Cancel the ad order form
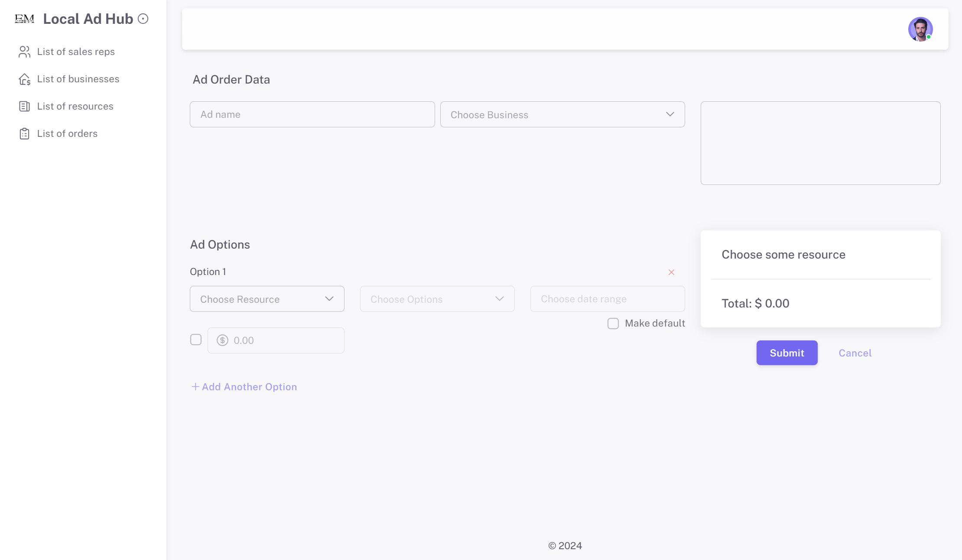Image resolution: width=962 pixels, height=560 pixels. click(855, 353)
